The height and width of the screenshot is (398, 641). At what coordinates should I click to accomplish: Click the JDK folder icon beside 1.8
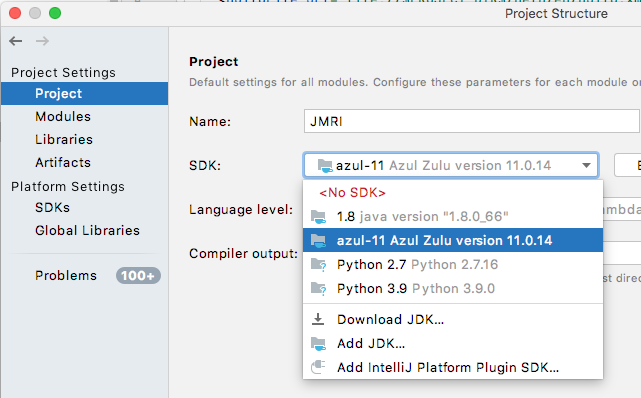click(x=318, y=217)
